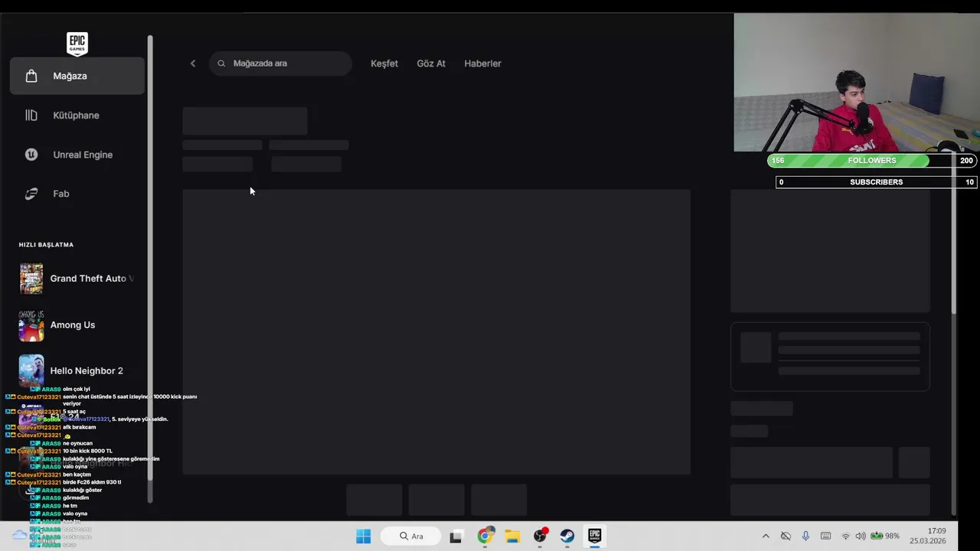Image resolution: width=980 pixels, height=551 pixels.
Task: Switch to the Haberler tab
Action: (482, 64)
